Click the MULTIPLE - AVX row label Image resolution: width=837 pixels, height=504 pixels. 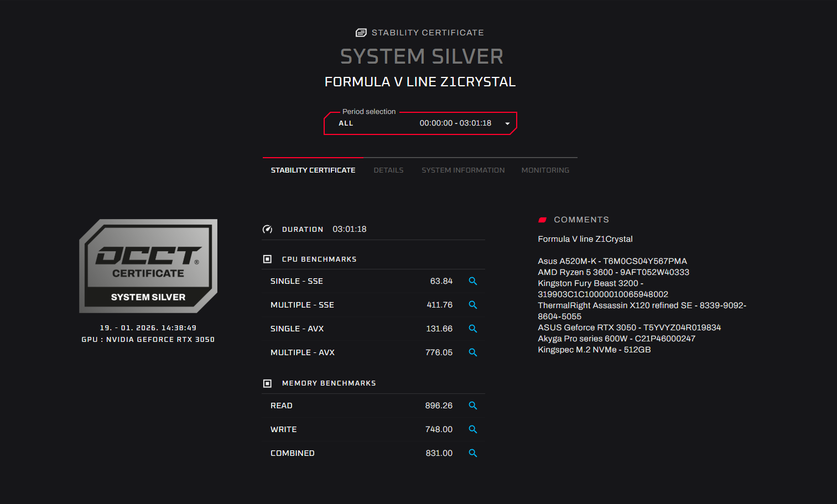point(303,352)
